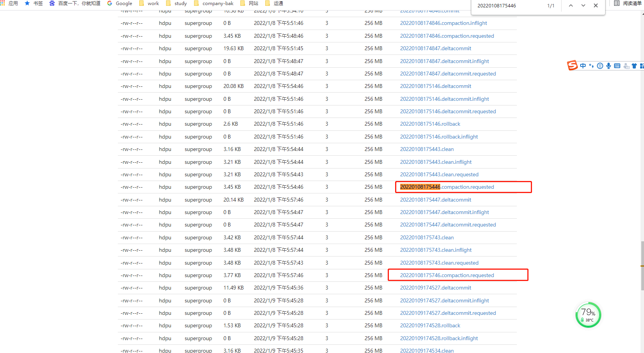This screenshot has height=353, width=644.
Task: Open 20220109174528.rollback file
Action: (x=430, y=325)
